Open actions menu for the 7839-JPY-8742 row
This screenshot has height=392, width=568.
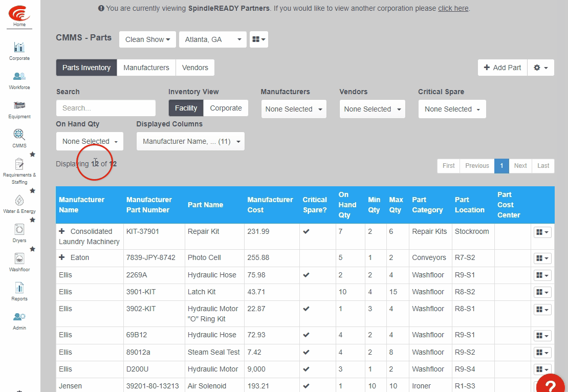542,258
